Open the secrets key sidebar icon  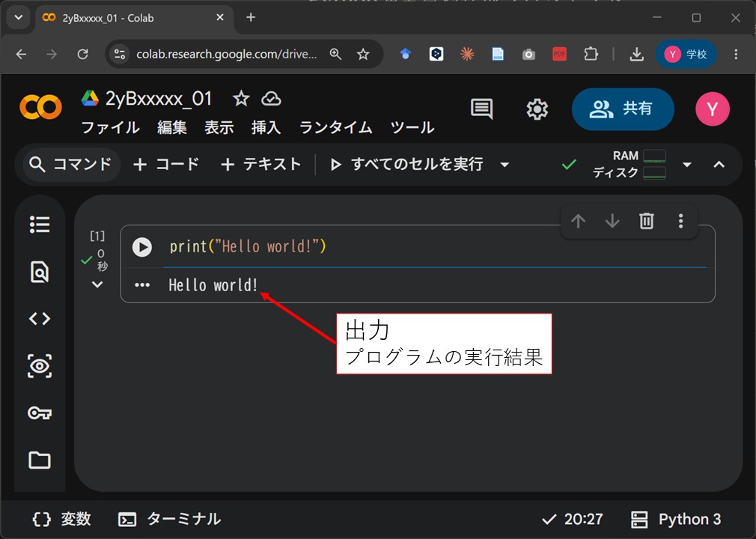point(40,413)
